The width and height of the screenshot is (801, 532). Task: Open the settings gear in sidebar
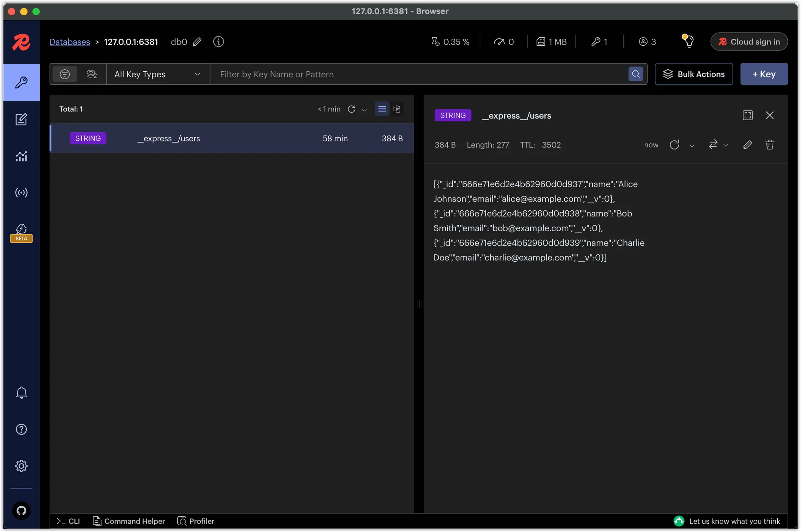pyautogui.click(x=21, y=466)
